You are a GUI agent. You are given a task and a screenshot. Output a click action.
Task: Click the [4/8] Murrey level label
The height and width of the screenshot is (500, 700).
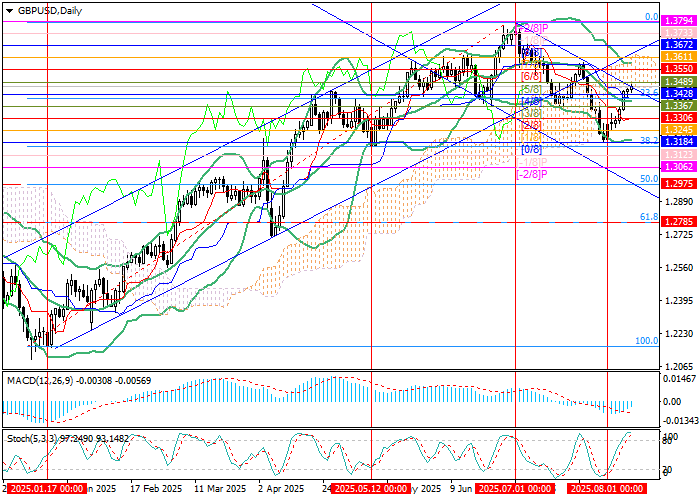pos(531,101)
